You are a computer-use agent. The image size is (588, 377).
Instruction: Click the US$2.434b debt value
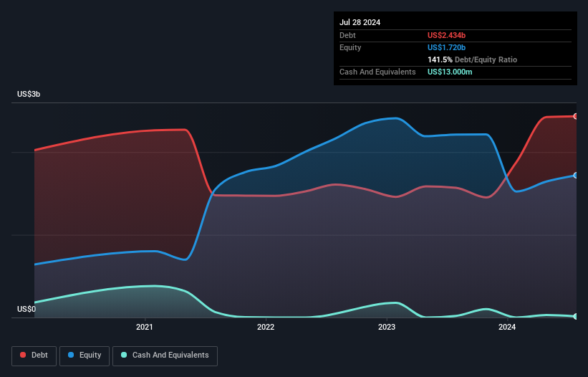tap(447, 35)
